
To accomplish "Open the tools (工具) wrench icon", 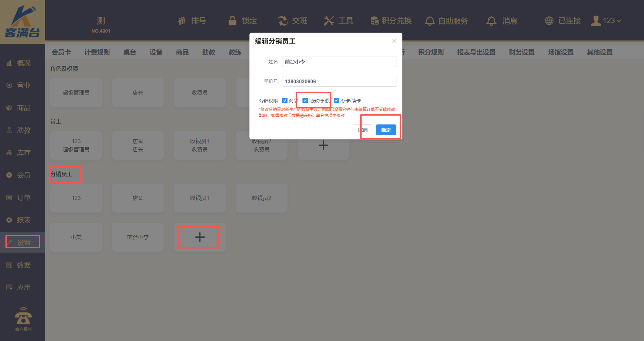I will tap(329, 21).
